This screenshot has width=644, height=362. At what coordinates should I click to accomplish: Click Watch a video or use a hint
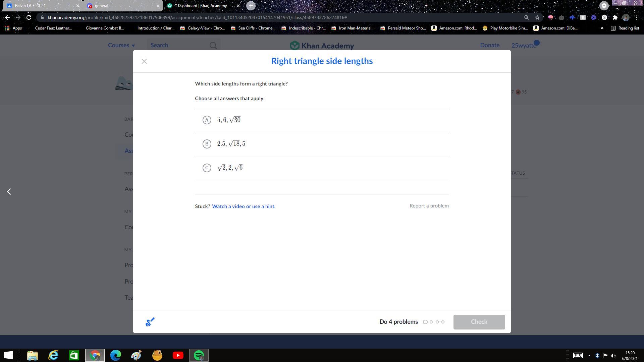[x=244, y=206]
